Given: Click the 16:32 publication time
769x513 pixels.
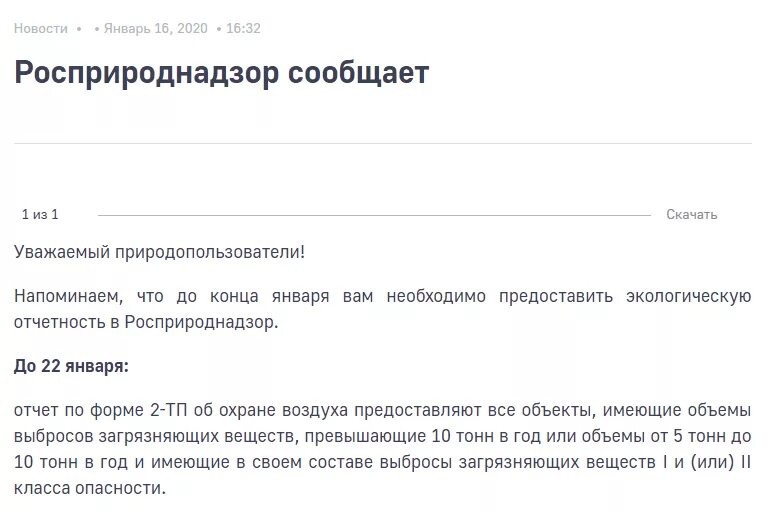Looking at the screenshot, I should pyautogui.click(x=243, y=28).
